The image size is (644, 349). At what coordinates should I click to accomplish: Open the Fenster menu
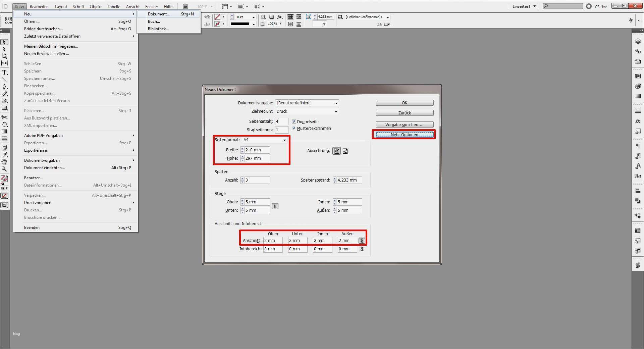click(x=151, y=6)
